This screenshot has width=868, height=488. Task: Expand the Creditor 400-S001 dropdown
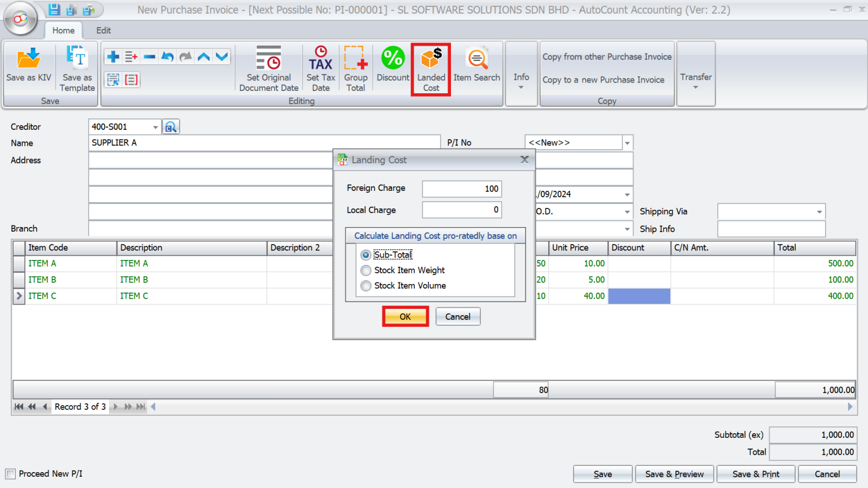pyautogui.click(x=155, y=127)
